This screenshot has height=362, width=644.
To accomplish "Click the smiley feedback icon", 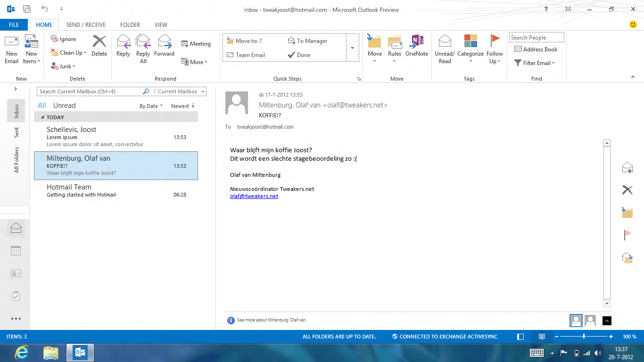I will (633, 25).
